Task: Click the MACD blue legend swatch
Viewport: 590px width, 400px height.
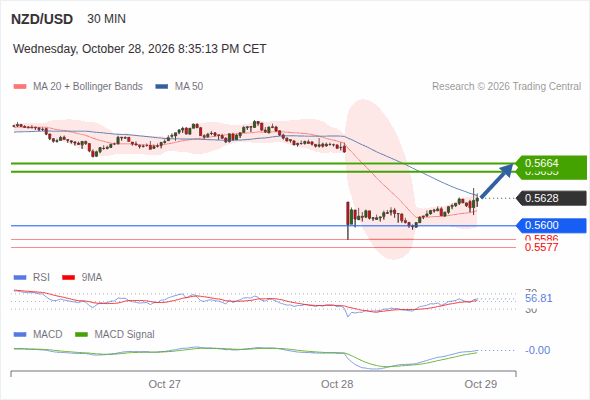Action: 20,335
